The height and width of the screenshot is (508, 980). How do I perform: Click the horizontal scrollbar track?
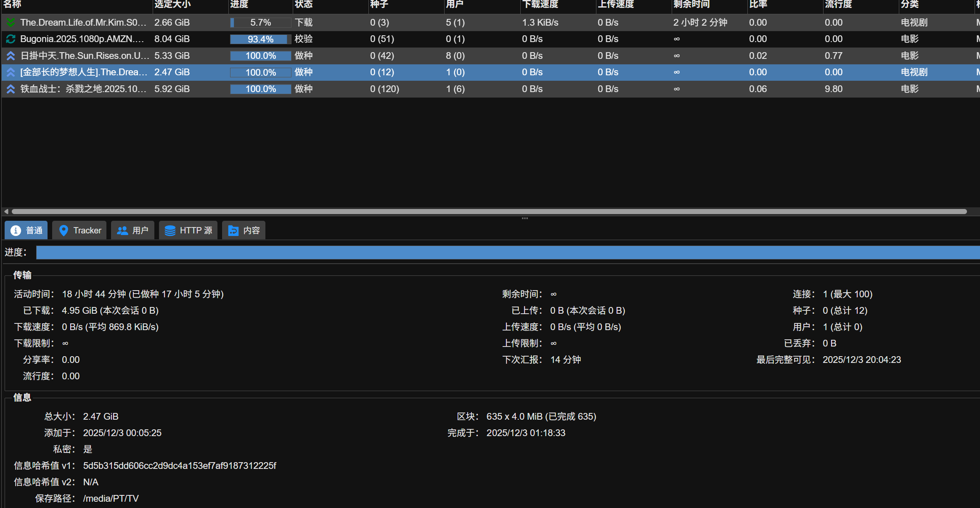coord(972,212)
